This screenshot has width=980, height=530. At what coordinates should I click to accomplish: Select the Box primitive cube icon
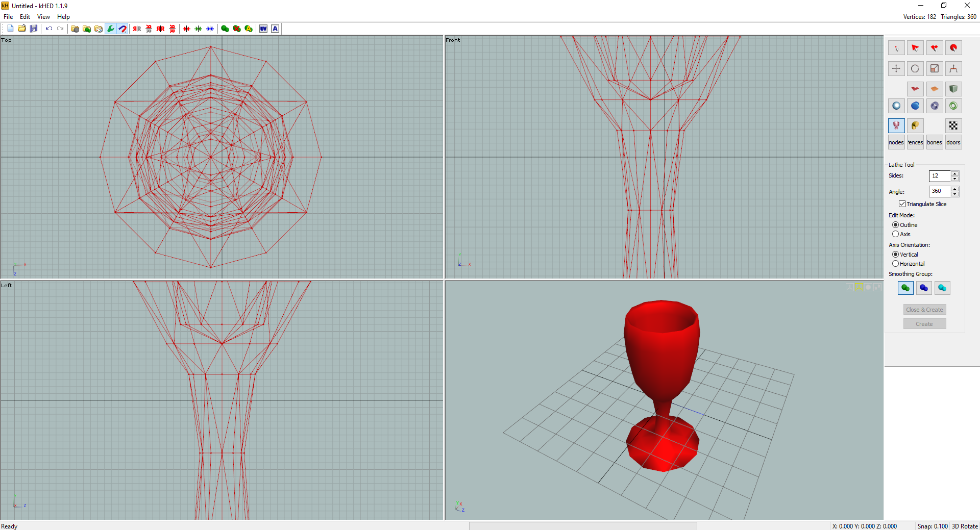pyautogui.click(x=953, y=89)
